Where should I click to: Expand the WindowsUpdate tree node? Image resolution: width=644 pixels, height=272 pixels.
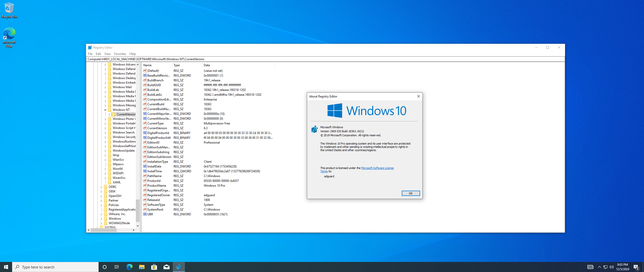point(105,151)
